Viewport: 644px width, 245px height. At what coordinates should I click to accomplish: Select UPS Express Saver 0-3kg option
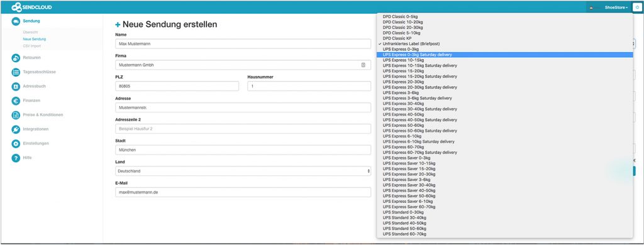click(x=505, y=158)
